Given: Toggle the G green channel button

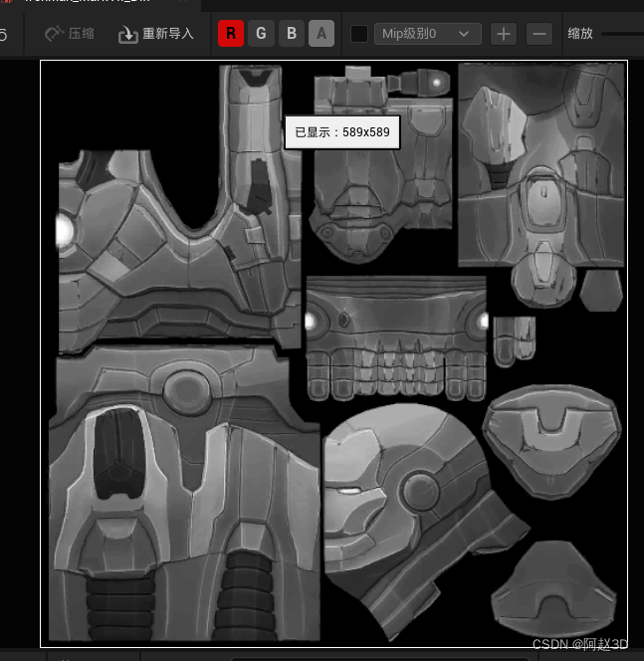Looking at the screenshot, I should tap(262, 33).
